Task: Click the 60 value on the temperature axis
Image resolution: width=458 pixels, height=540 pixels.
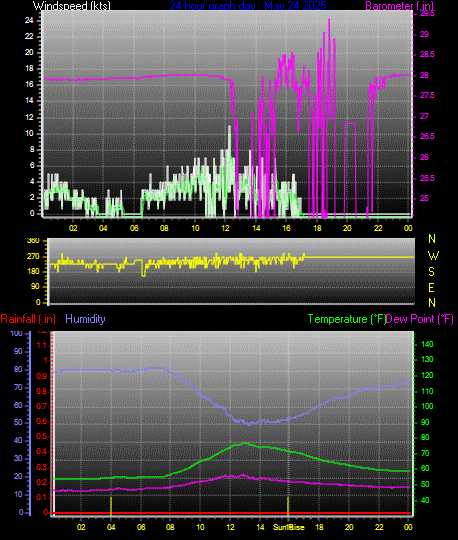Action: (x=425, y=468)
